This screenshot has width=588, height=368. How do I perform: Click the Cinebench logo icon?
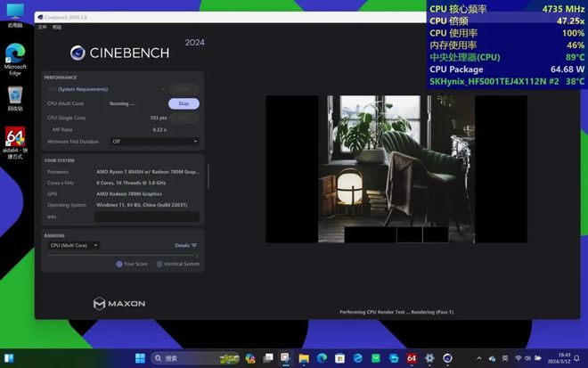(x=78, y=53)
